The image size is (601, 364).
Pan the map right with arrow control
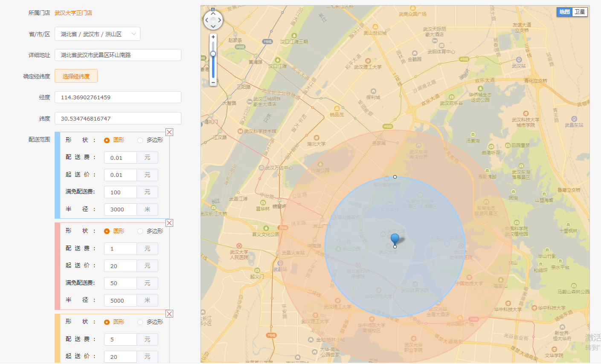coord(220,20)
